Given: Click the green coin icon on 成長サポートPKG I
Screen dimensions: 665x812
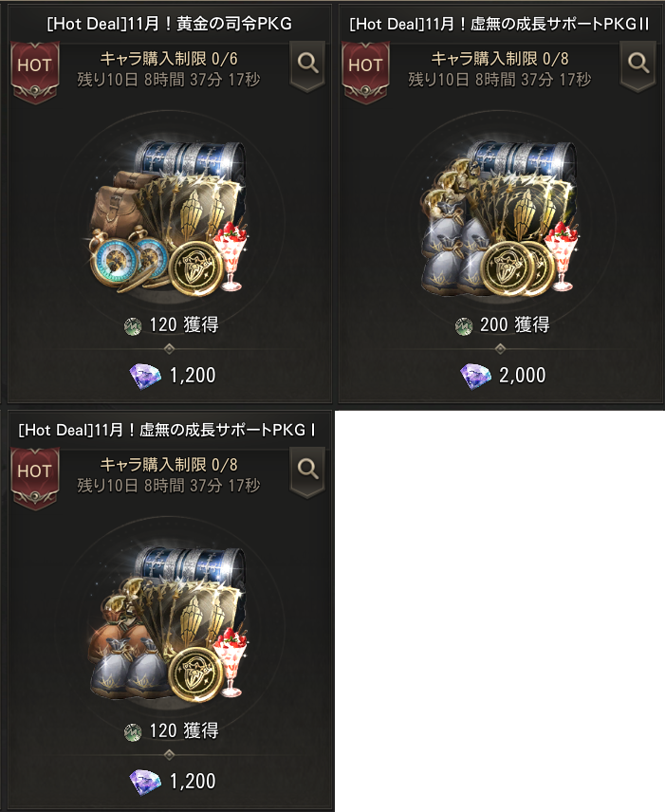Looking at the screenshot, I should click(133, 732).
